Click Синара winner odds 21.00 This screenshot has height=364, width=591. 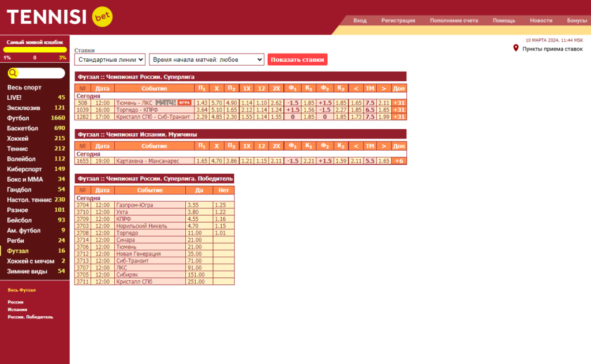click(199, 240)
